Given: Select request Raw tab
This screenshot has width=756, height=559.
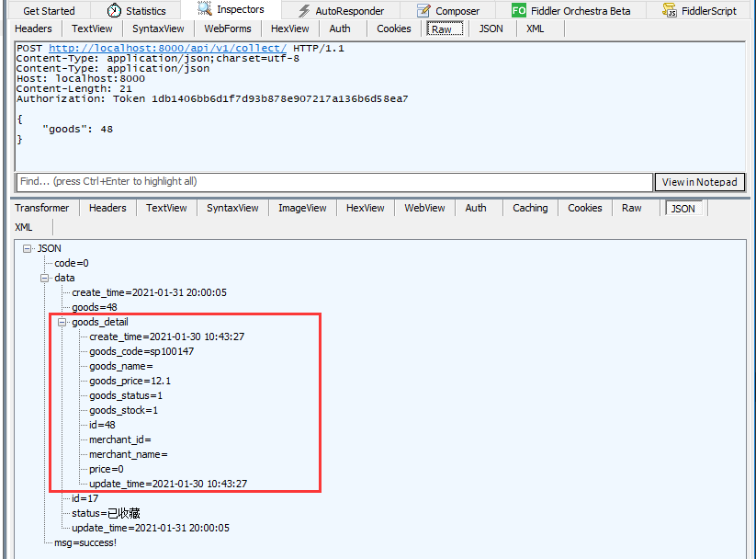Looking at the screenshot, I should pos(444,29).
